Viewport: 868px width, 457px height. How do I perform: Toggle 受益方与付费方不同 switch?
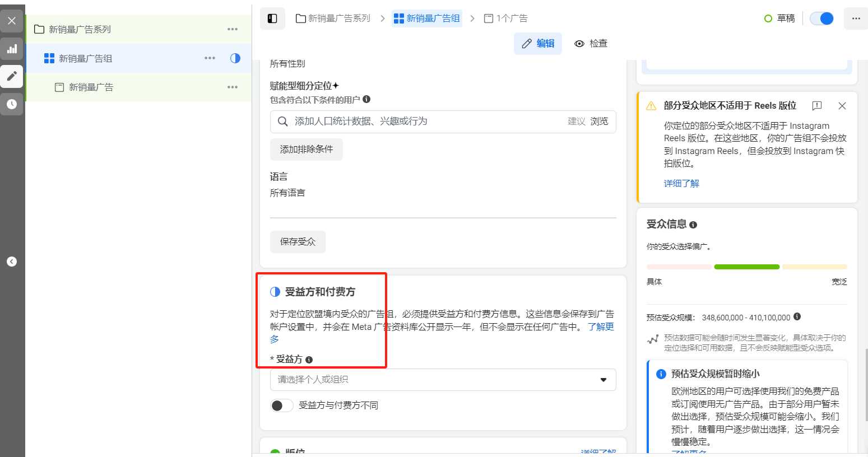282,405
